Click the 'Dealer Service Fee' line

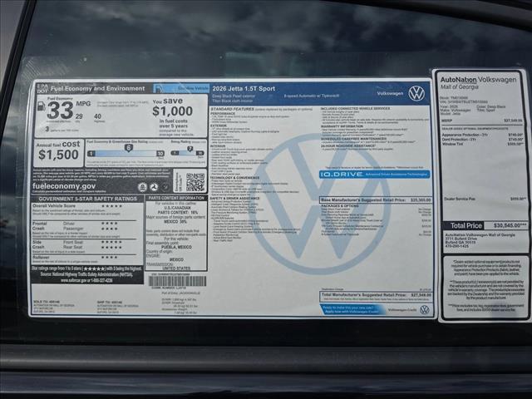[x=484, y=199]
